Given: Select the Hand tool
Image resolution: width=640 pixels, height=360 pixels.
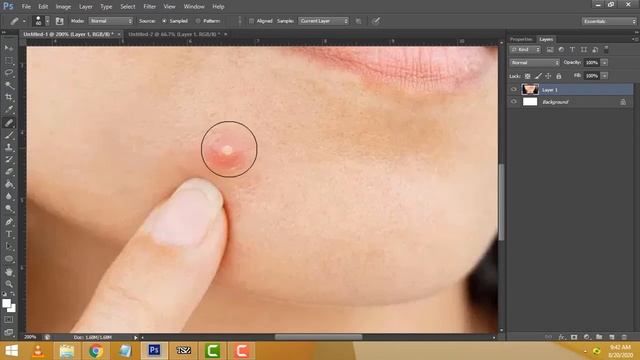Looking at the screenshot, I should point(9,272).
